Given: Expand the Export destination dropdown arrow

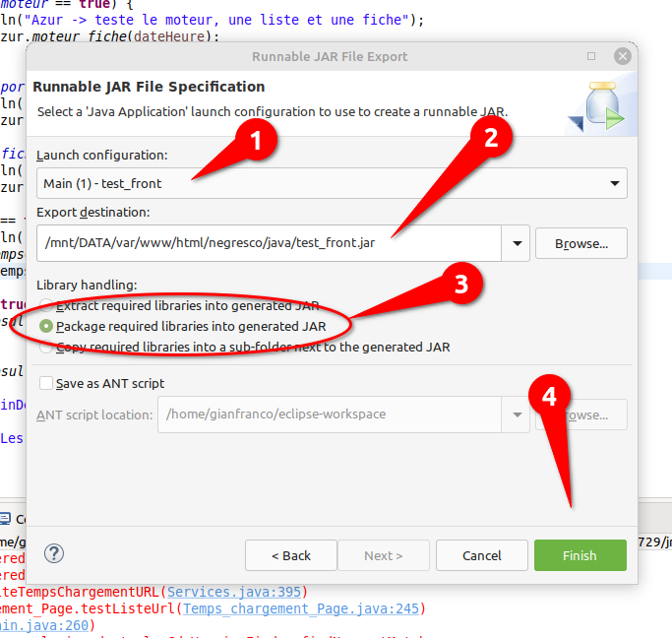Looking at the screenshot, I should pos(516,242).
